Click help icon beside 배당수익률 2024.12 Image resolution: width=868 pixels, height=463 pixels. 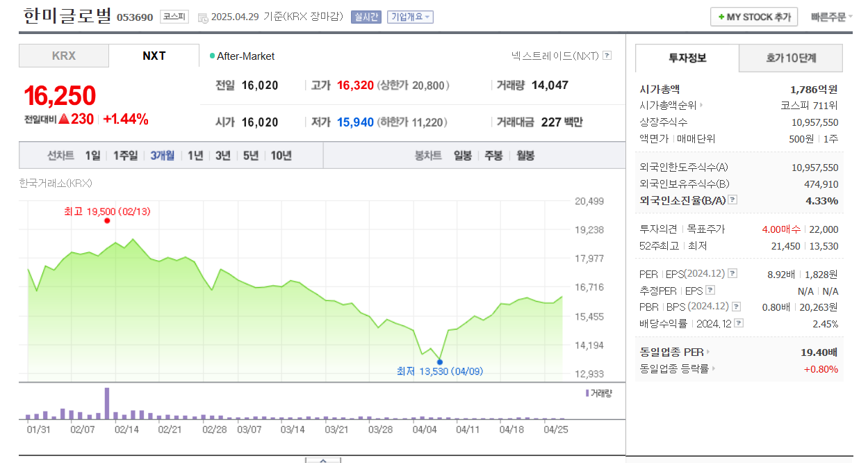click(x=739, y=323)
